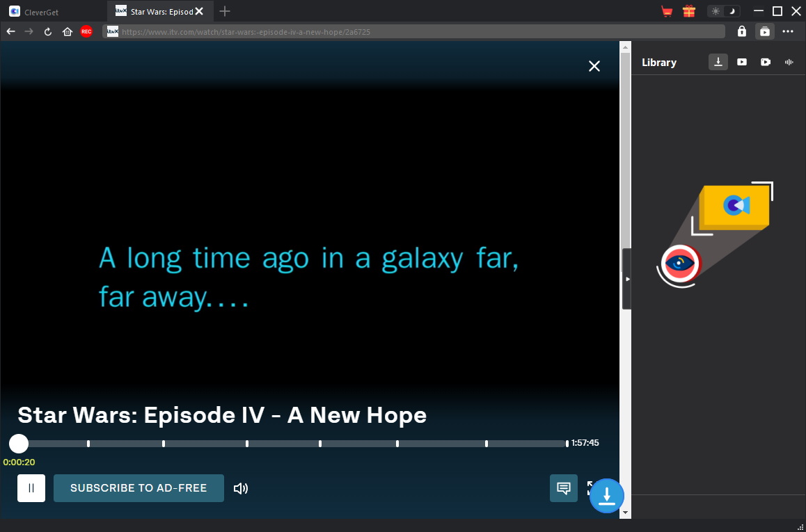The height and width of the screenshot is (532, 806).
Task: Click the Library heading
Action: coord(659,62)
